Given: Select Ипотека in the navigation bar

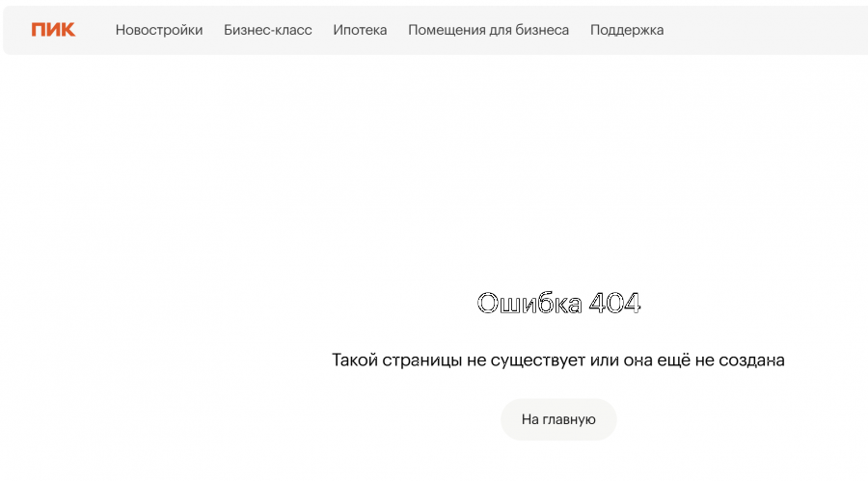Looking at the screenshot, I should pyautogui.click(x=360, y=30).
